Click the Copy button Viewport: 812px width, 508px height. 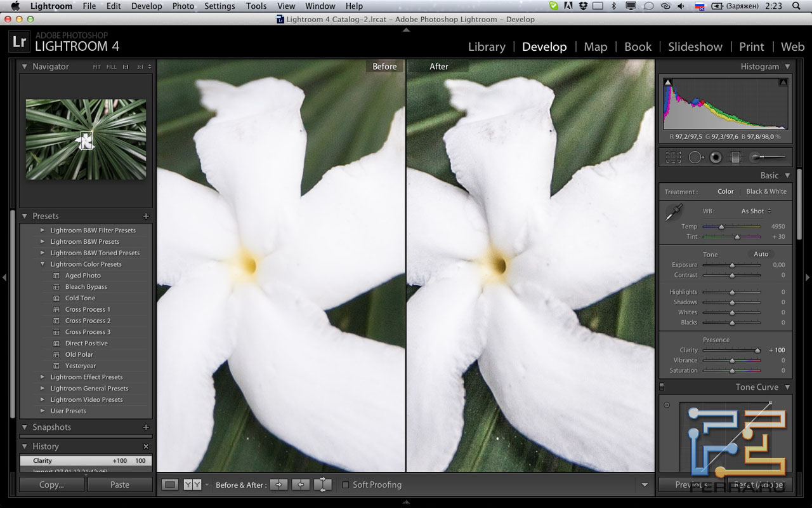pos(51,485)
